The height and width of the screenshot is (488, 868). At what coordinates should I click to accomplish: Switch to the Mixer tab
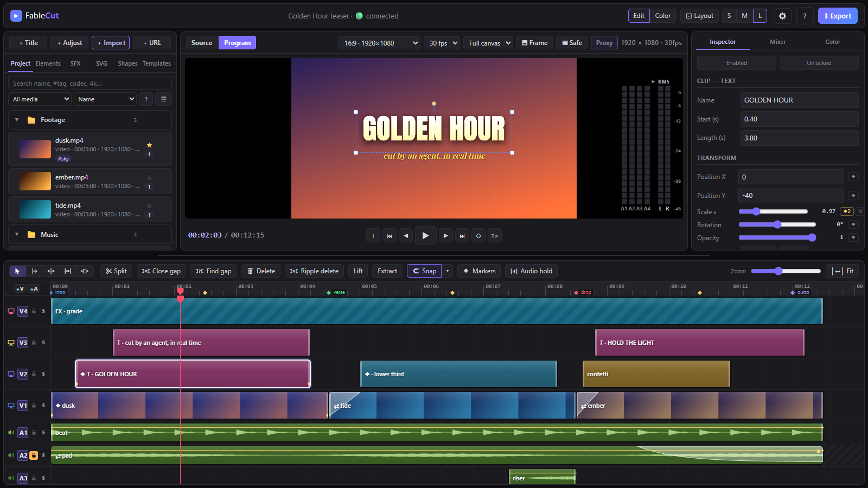click(x=777, y=42)
